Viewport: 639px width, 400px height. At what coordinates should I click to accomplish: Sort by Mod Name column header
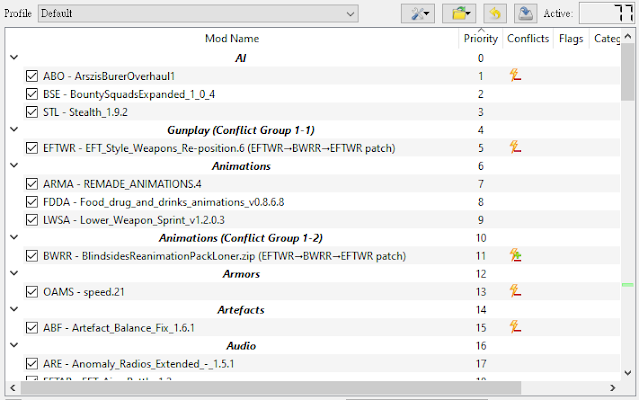pyautogui.click(x=232, y=38)
